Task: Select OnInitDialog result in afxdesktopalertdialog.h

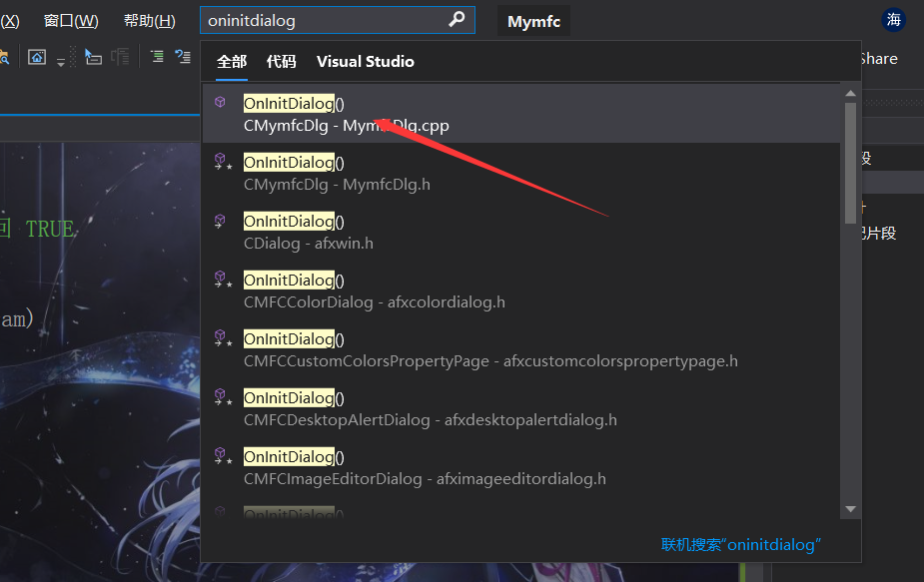Action: pos(521,408)
